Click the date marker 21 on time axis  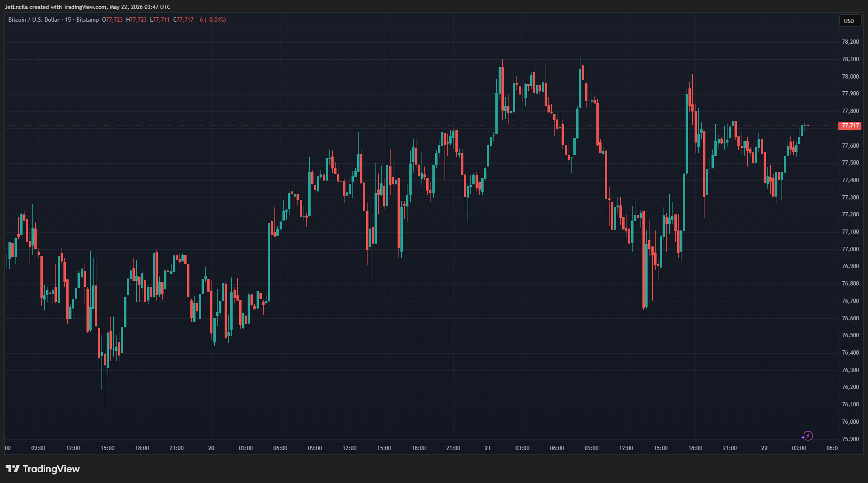(x=488, y=448)
